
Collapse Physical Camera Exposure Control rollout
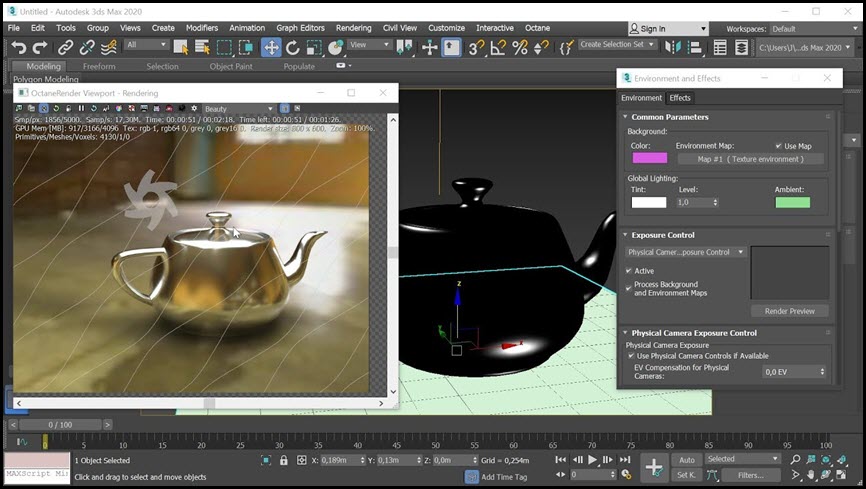[625, 333]
